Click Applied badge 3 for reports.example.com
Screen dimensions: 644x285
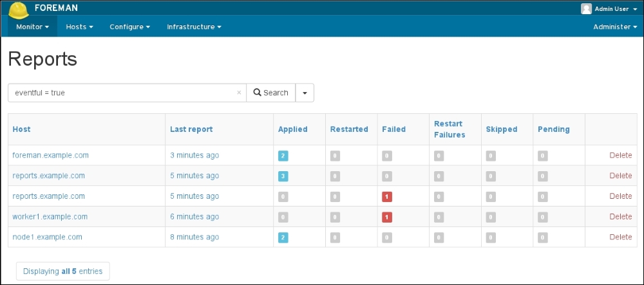pyautogui.click(x=283, y=176)
